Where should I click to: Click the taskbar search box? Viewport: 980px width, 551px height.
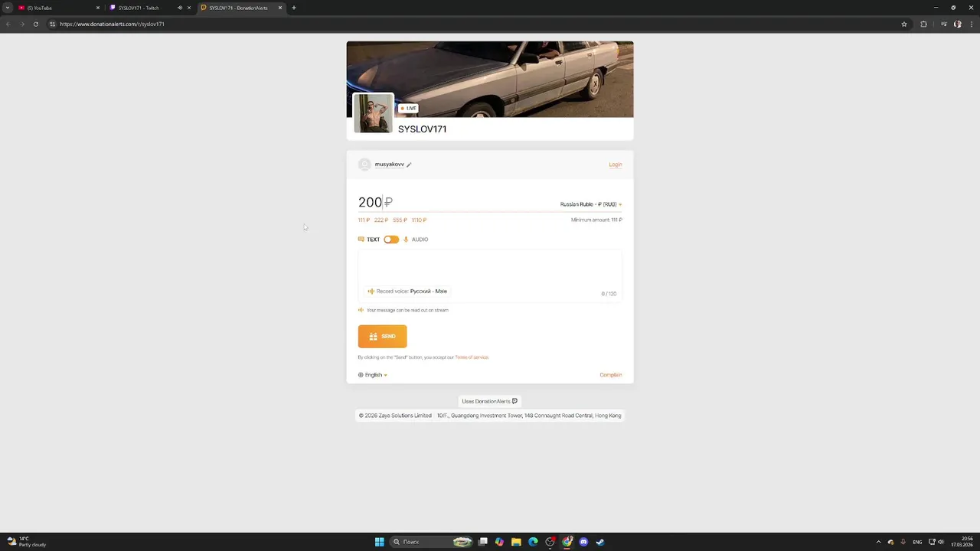tap(432, 542)
